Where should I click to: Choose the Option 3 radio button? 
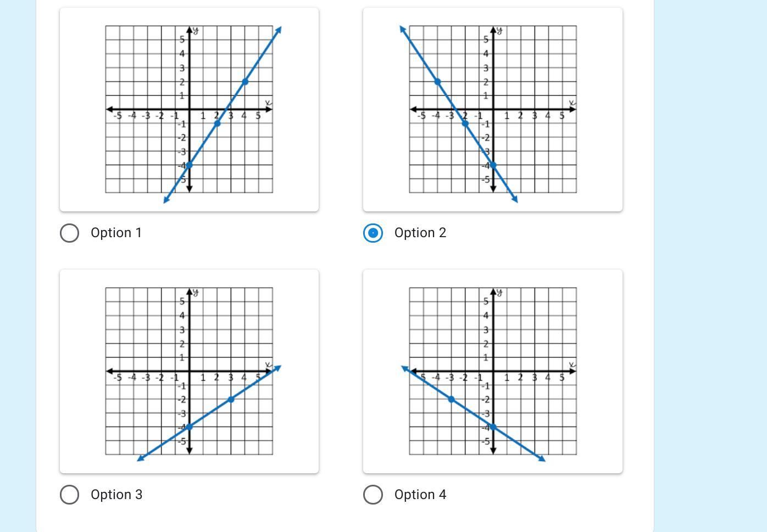69,495
